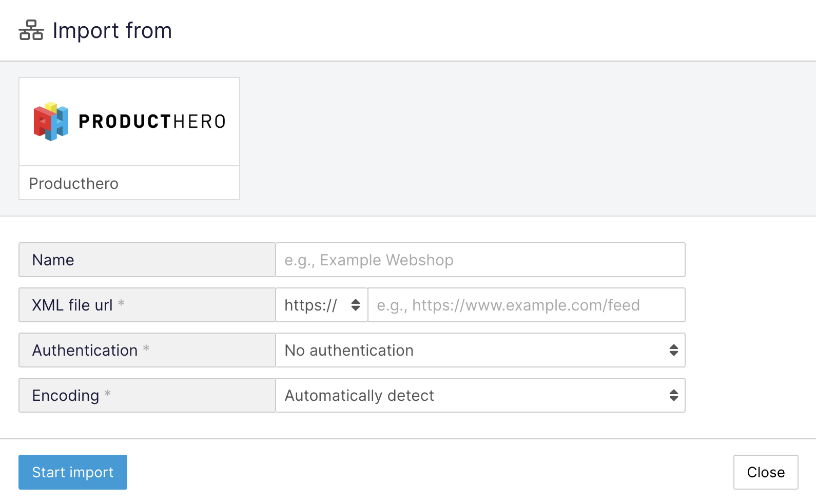Click the asterisk next to XML file url
This screenshot has width=816, height=504.
tap(121, 303)
